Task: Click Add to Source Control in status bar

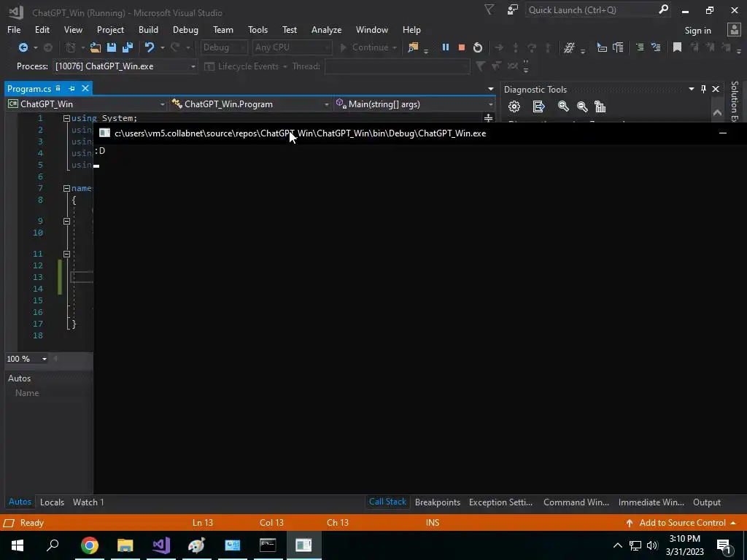Action: (681, 522)
